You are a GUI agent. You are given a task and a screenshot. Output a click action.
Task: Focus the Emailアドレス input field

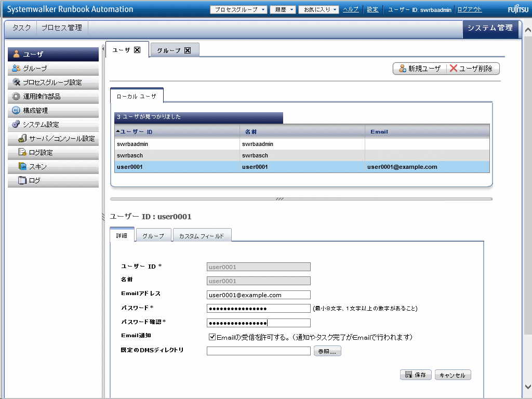click(259, 295)
